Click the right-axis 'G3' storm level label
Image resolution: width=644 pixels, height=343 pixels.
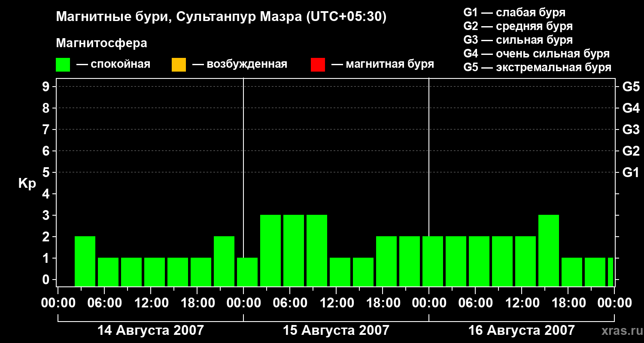coord(631,129)
